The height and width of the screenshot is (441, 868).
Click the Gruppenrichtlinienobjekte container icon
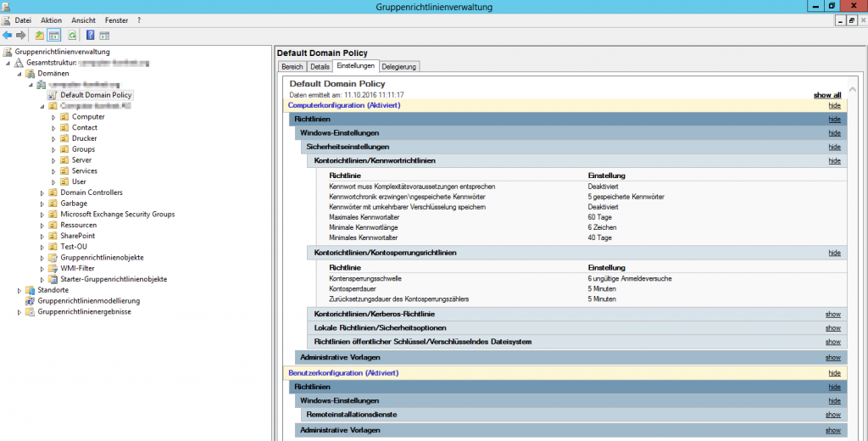tap(53, 258)
